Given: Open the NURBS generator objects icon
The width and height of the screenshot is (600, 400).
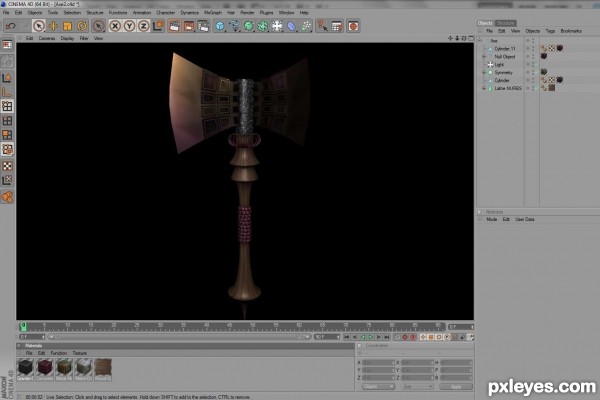Looking at the screenshot, I should click(x=248, y=26).
